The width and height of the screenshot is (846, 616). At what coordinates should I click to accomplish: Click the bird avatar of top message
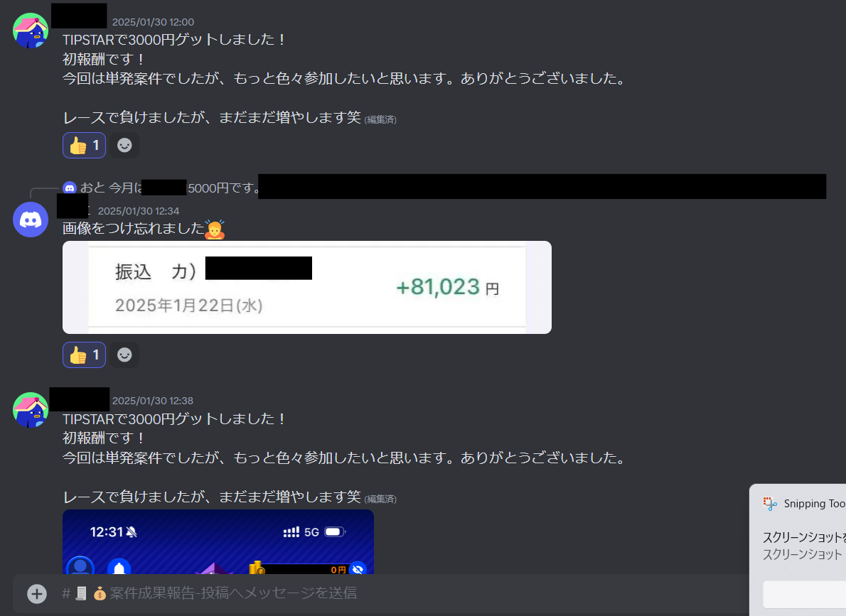[31, 31]
